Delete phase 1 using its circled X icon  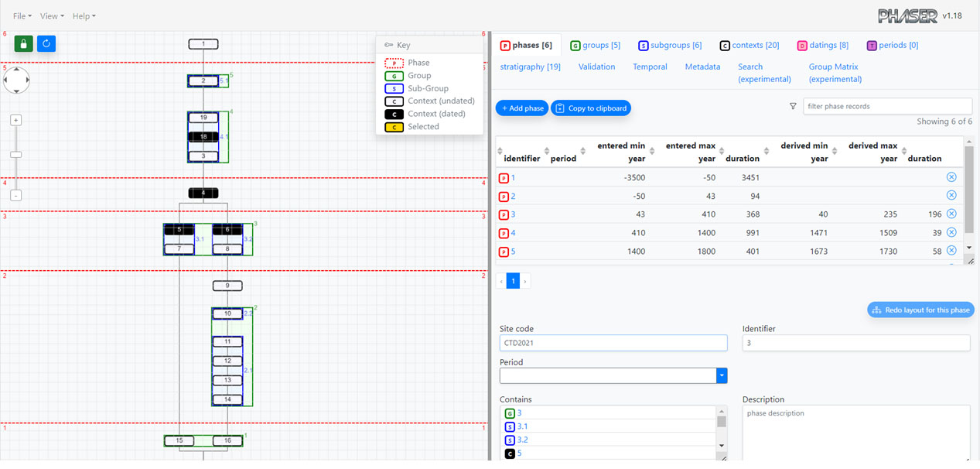[x=951, y=177]
